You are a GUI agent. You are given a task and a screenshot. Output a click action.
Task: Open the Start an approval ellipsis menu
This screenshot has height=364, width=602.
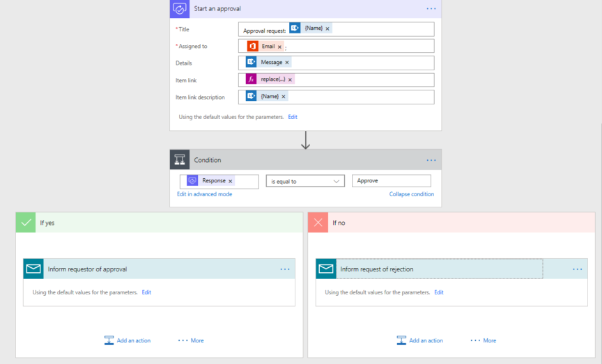coord(431,8)
